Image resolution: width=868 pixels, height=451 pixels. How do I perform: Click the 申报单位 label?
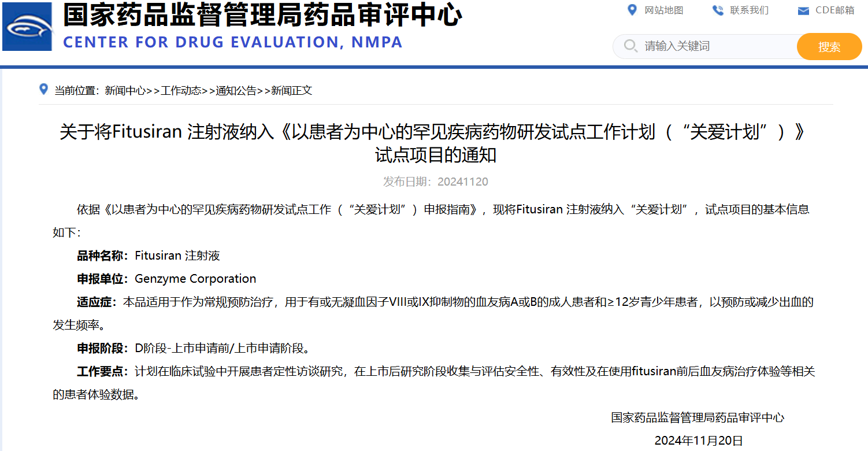pos(103,279)
